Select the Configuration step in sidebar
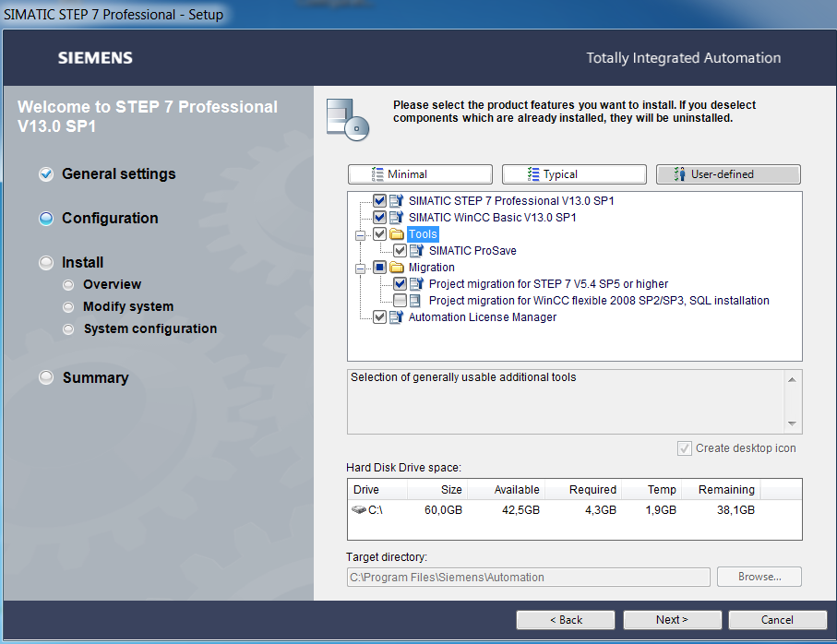The image size is (837, 644). click(99, 219)
